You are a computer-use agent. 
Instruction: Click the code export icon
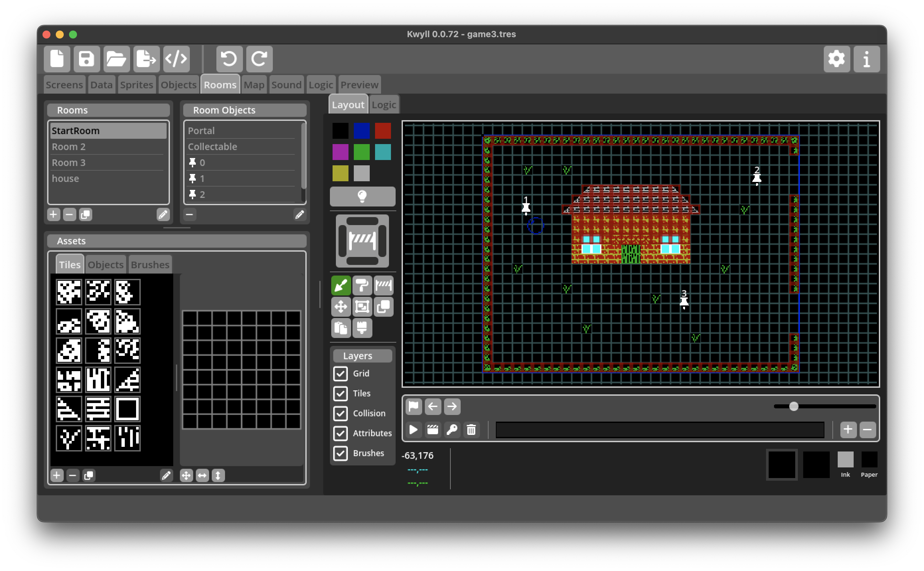tap(176, 59)
